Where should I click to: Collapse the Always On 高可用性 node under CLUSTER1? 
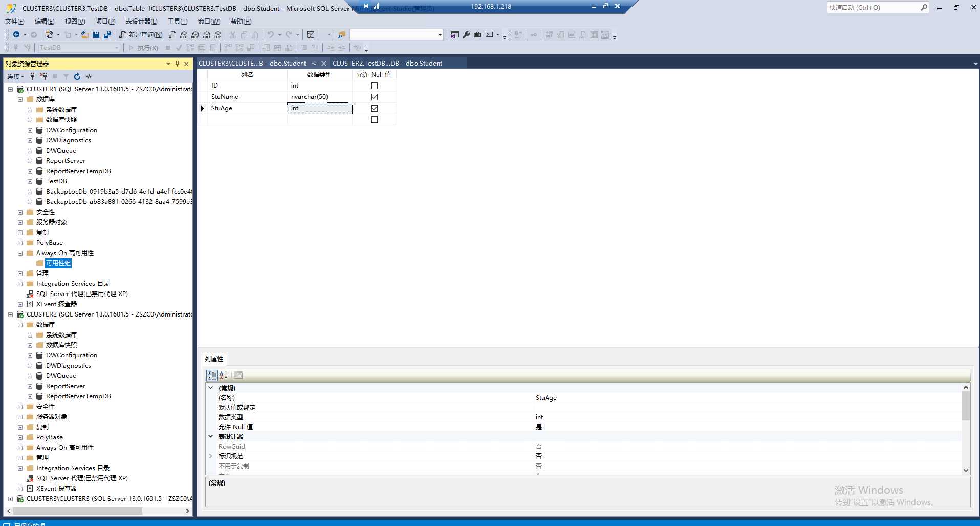coord(20,253)
